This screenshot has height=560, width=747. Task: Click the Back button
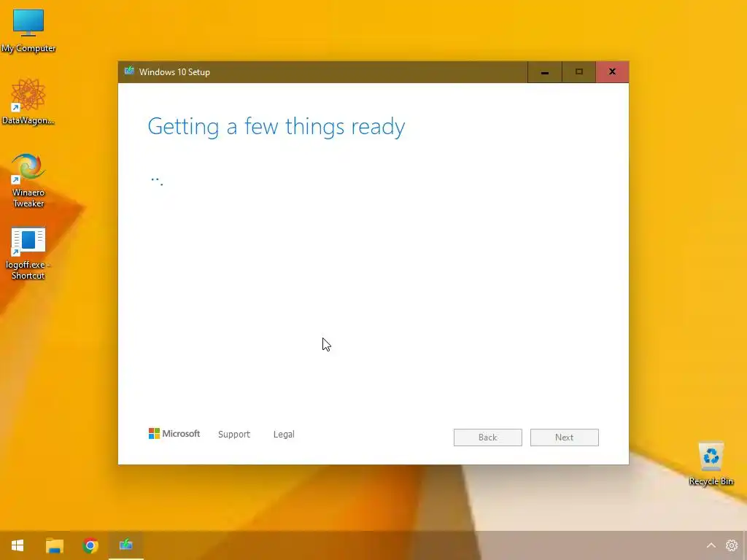pos(488,437)
